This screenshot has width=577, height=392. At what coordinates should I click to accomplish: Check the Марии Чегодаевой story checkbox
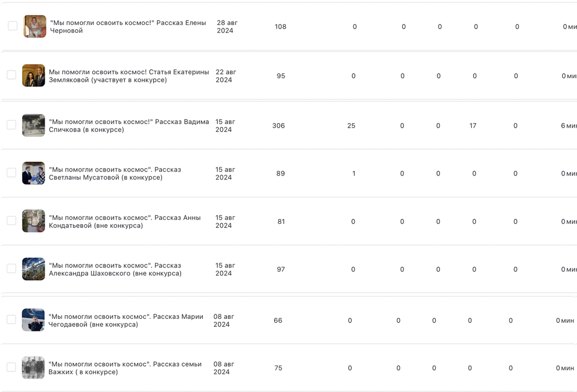(12, 319)
